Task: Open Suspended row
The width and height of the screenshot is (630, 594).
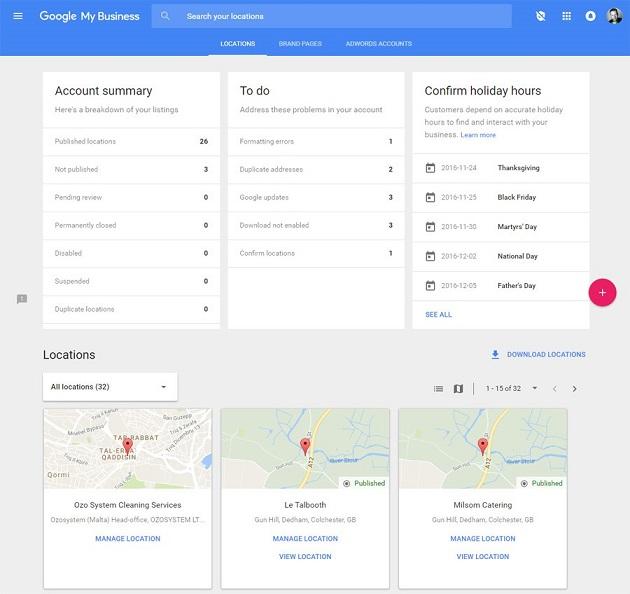Action: tap(131, 281)
